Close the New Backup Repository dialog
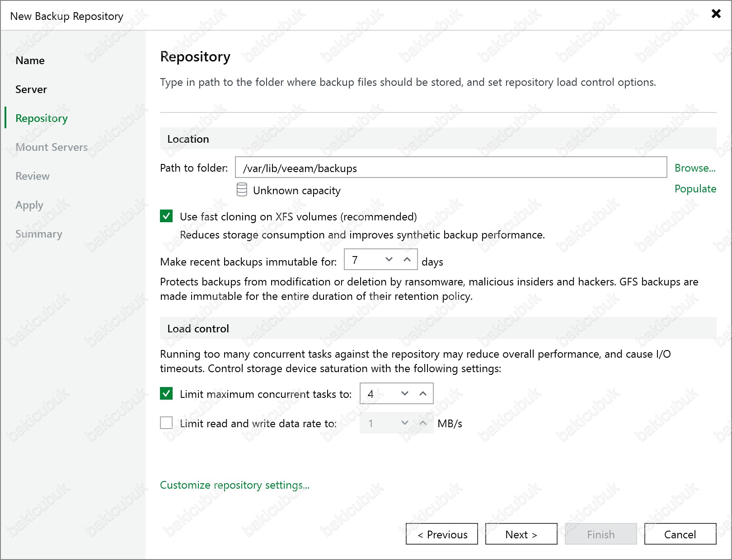 tap(716, 14)
